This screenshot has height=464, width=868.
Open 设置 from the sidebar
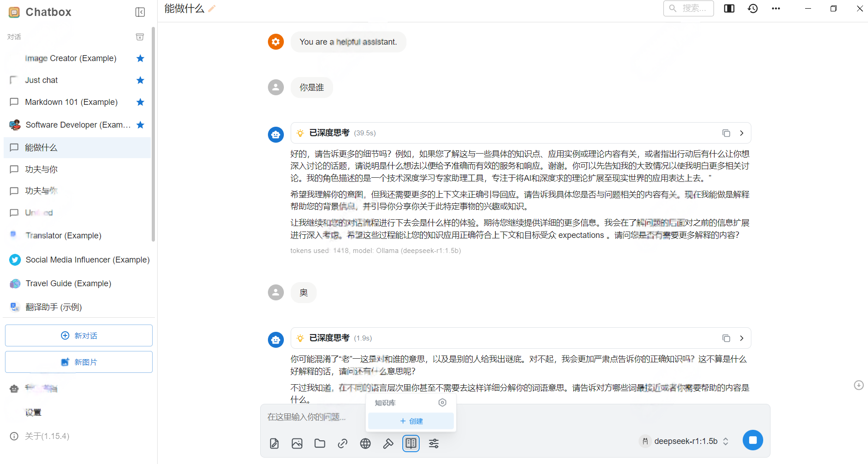tap(33, 412)
